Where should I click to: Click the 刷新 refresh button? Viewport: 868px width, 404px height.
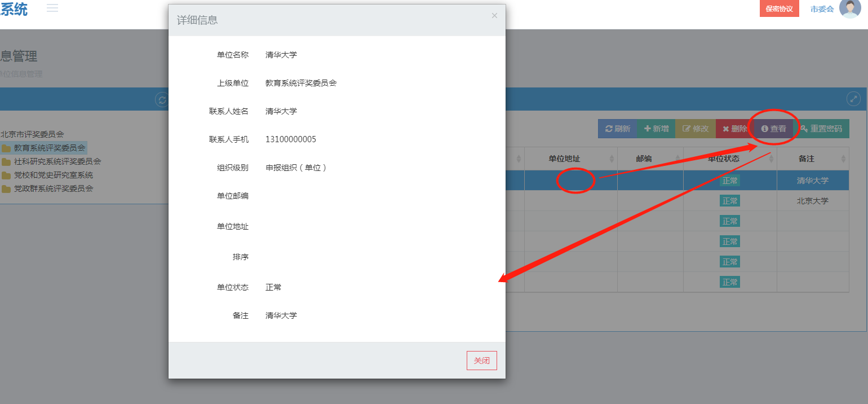click(617, 129)
